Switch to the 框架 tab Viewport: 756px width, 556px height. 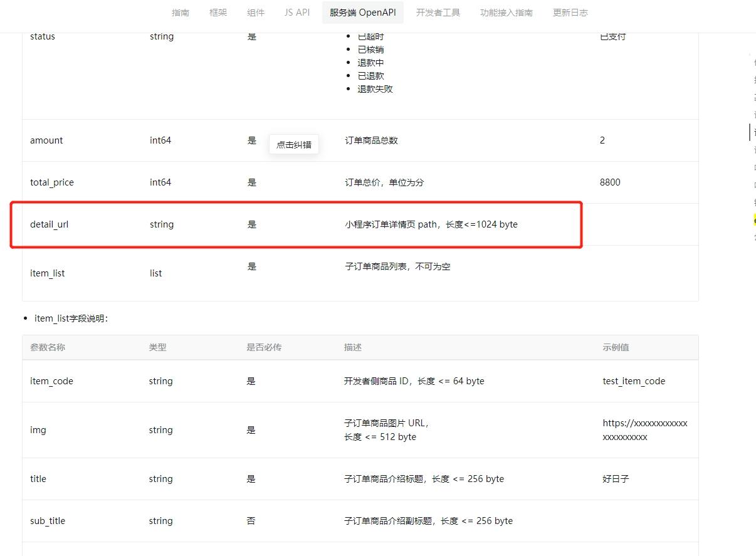pos(218,13)
